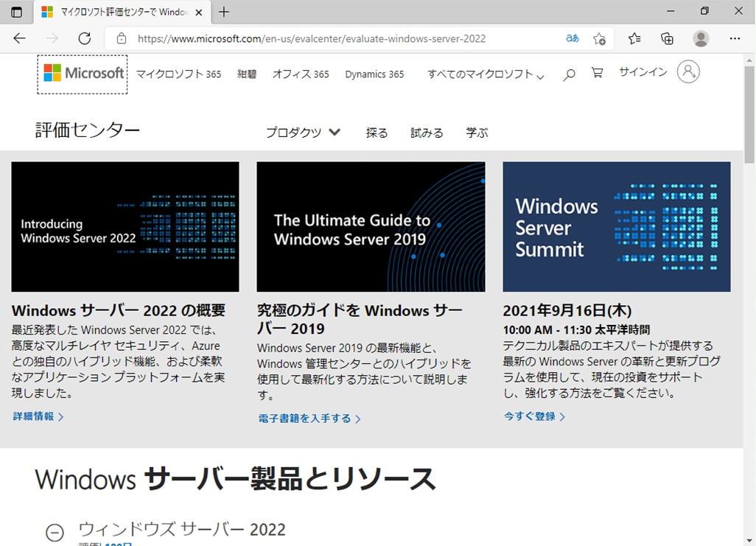The image size is (756, 546).
Task: Click the 2021年9月16日(木) heading
Action: click(567, 310)
